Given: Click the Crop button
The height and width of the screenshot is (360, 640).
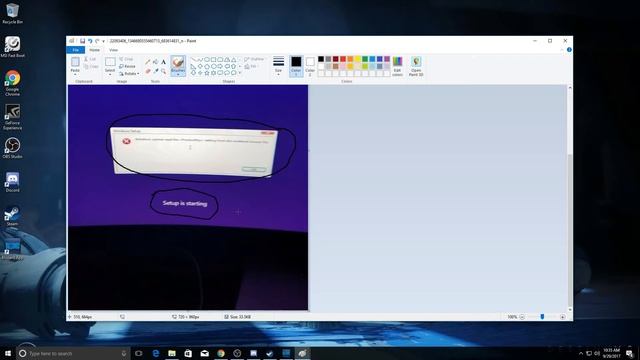Looking at the screenshot, I should [127, 59].
